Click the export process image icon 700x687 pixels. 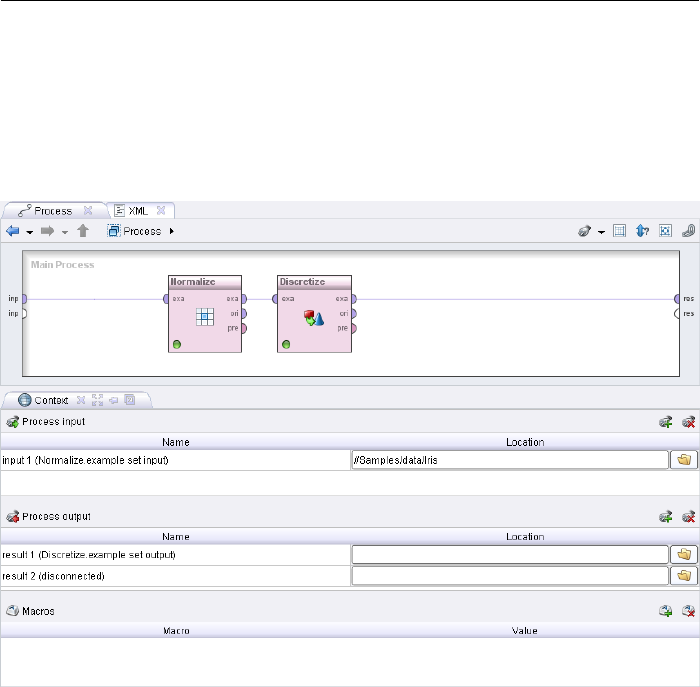click(688, 231)
